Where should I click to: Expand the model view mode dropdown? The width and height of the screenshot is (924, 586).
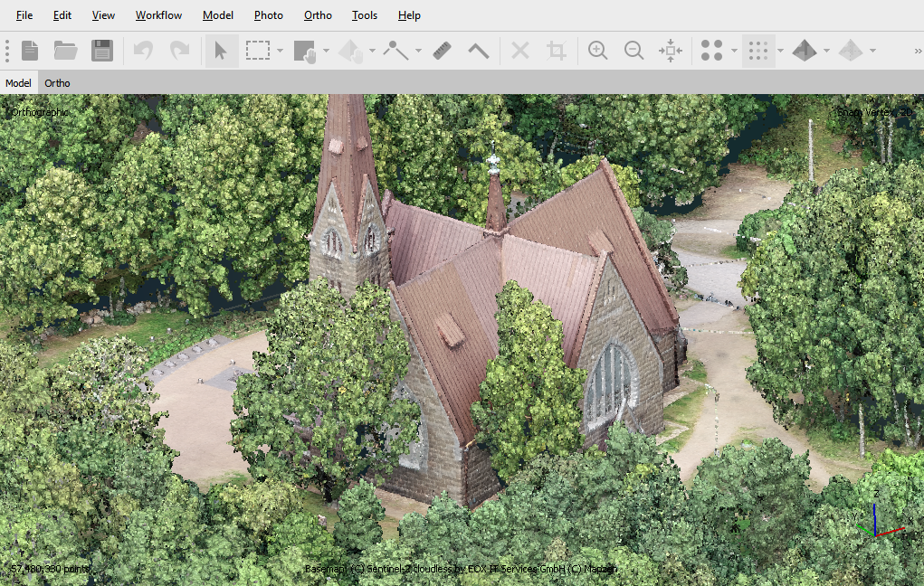pos(826,51)
